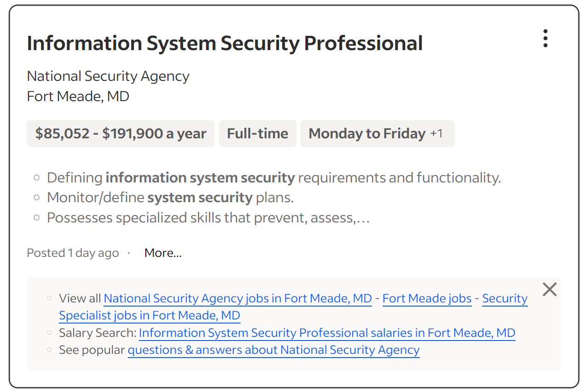Image resolution: width=584 pixels, height=392 pixels.
Task: Click the information system security requirements bullet
Action: (274, 178)
